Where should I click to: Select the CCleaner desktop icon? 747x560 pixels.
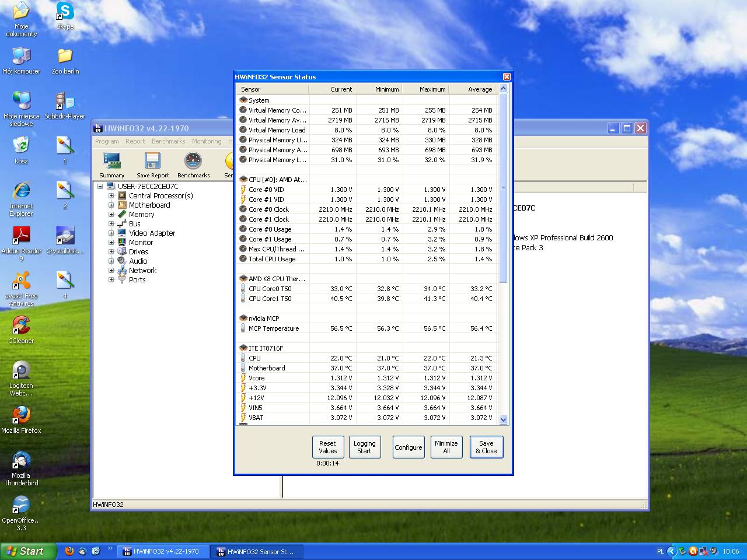point(21,330)
